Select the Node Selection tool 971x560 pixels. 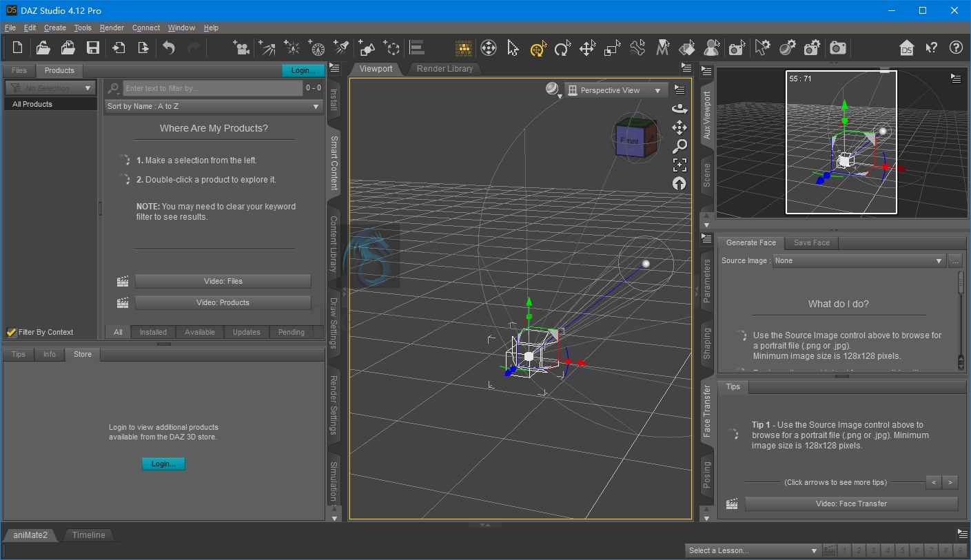tap(513, 48)
